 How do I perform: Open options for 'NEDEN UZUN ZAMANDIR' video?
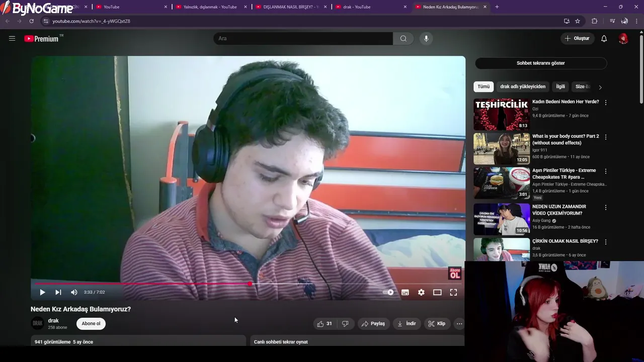(x=606, y=207)
